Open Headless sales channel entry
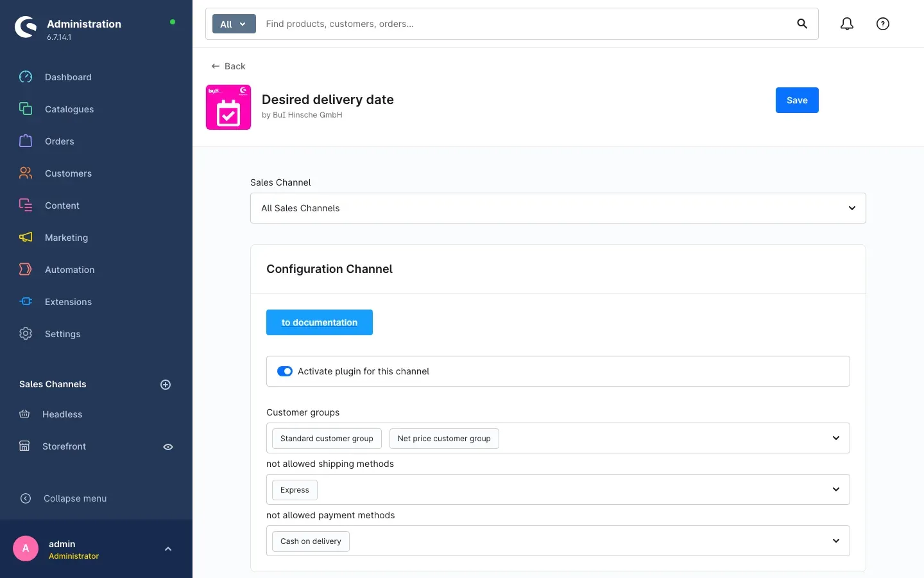924x578 pixels. pyautogui.click(x=62, y=414)
